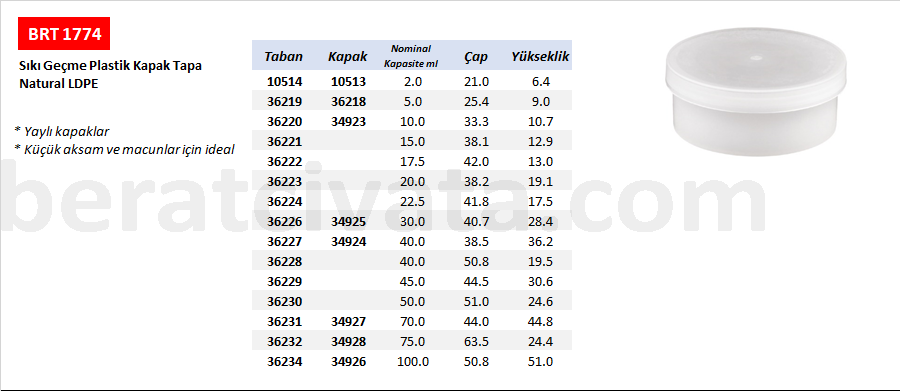This screenshot has height=391, width=900.
Task: Click the Sıkı Geçme Plastik Kapak Tapa title
Action: click(x=111, y=66)
